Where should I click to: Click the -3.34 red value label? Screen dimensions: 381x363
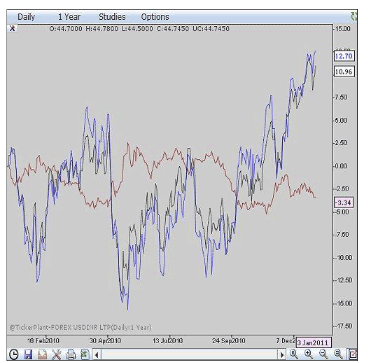click(344, 202)
